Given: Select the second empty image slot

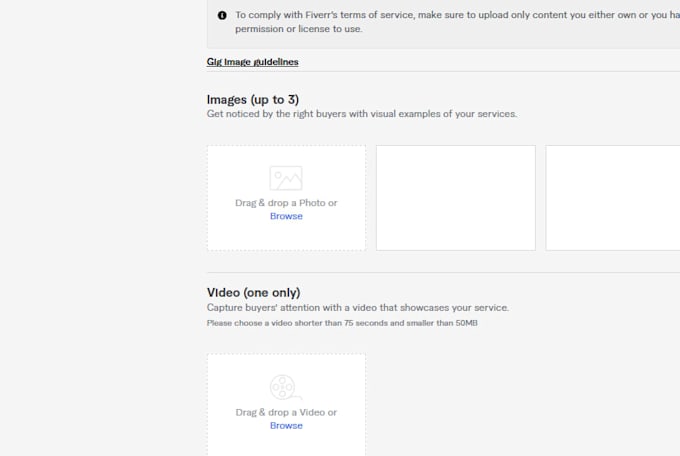Looking at the screenshot, I should (x=456, y=198).
